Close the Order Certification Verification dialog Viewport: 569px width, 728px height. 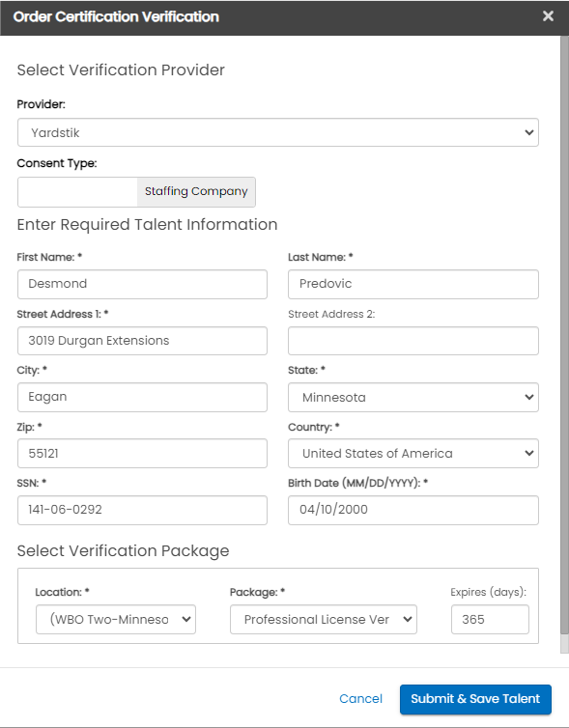(x=548, y=16)
